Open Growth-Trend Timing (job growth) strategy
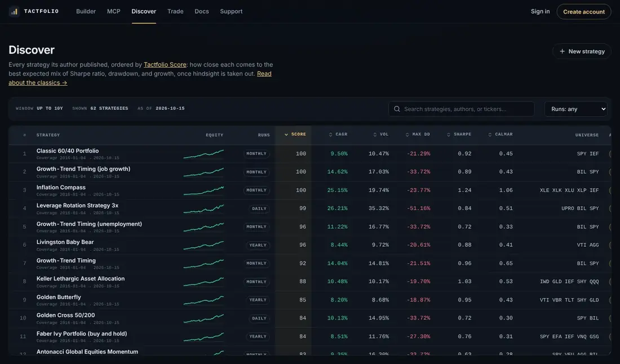Viewport: 620px width, 364px height. 83,169
